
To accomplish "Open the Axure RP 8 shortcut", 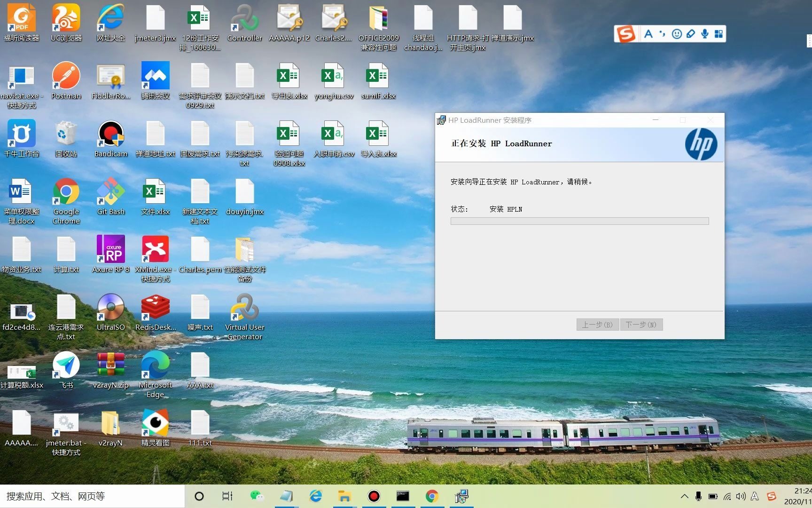I will [110, 254].
